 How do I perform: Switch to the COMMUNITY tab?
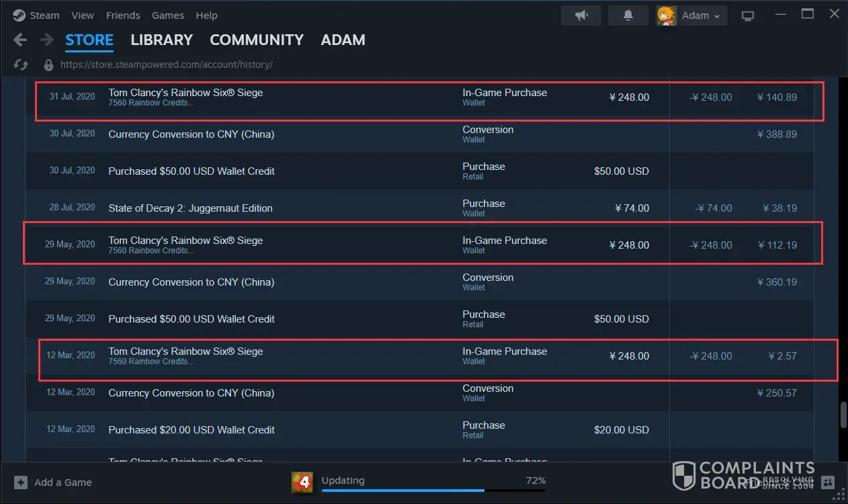pyautogui.click(x=257, y=40)
